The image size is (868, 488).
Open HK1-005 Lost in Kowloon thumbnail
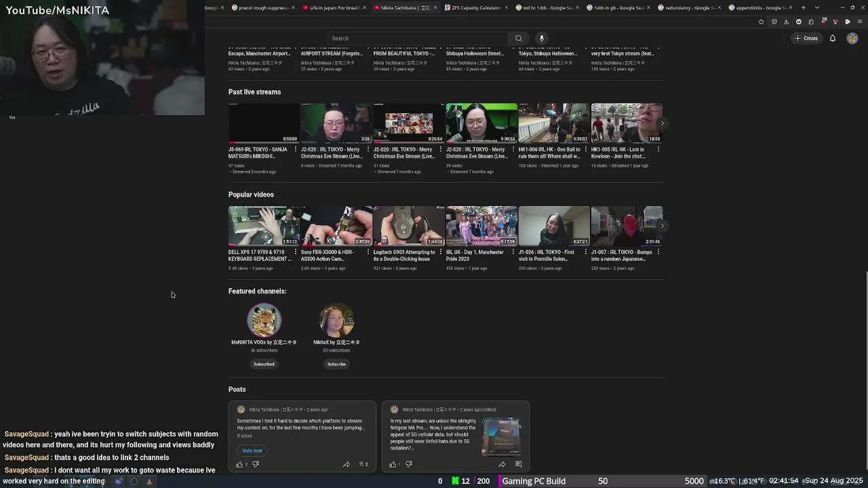(627, 123)
